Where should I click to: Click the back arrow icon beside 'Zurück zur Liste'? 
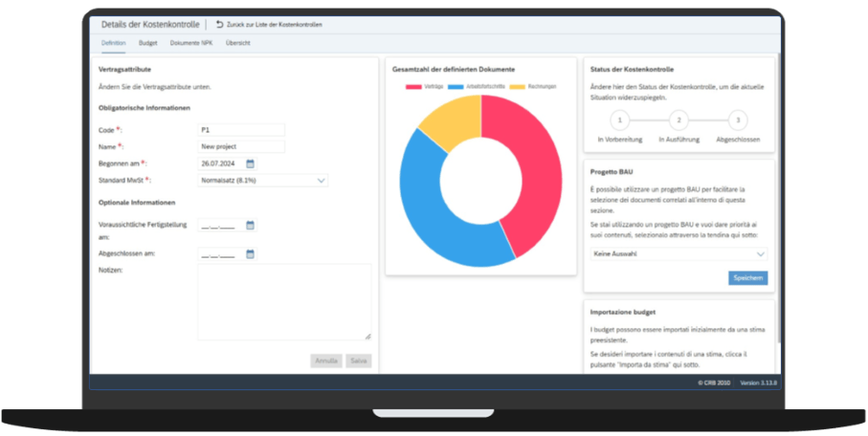tap(220, 24)
